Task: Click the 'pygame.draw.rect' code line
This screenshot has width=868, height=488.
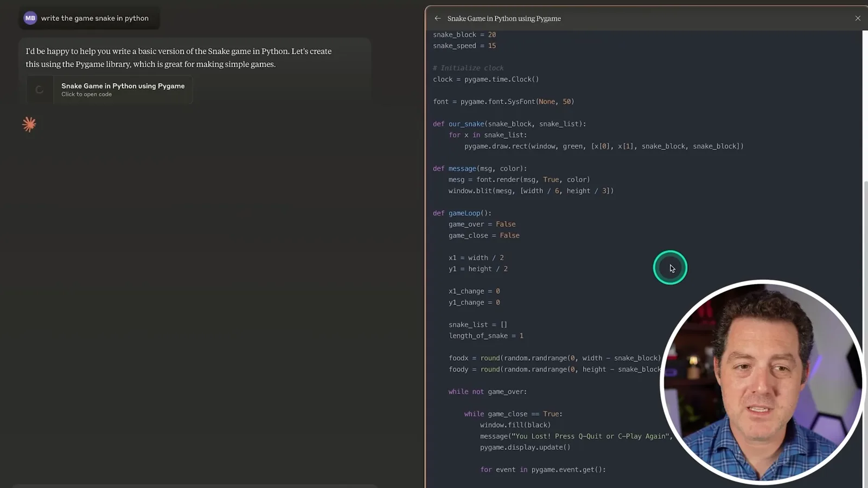Action: coord(604,146)
